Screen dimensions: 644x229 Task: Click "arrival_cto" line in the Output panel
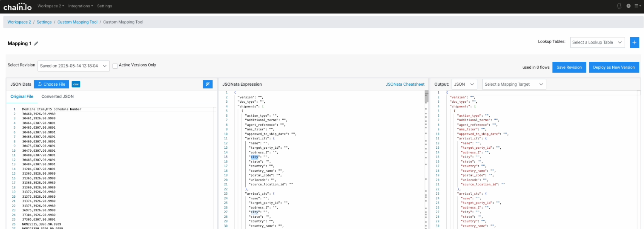click(472, 194)
